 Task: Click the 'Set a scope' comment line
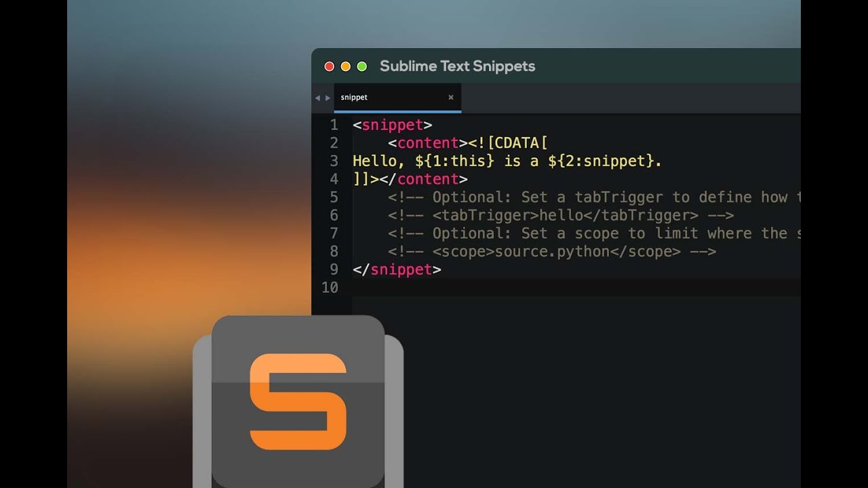[x=594, y=233]
